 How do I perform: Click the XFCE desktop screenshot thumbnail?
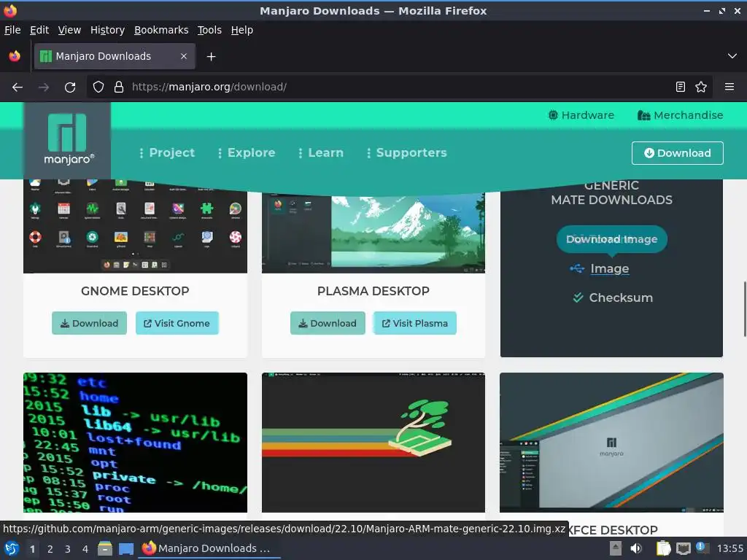pos(612,443)
